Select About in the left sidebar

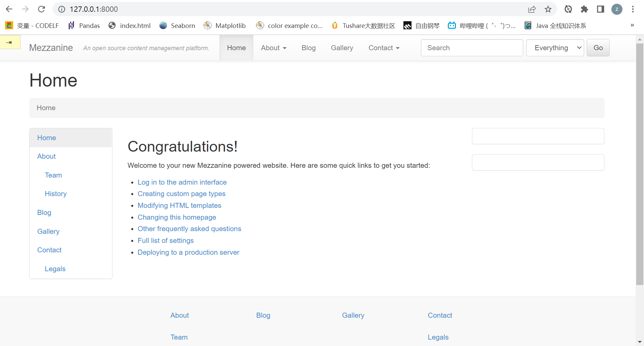point(71,156)
